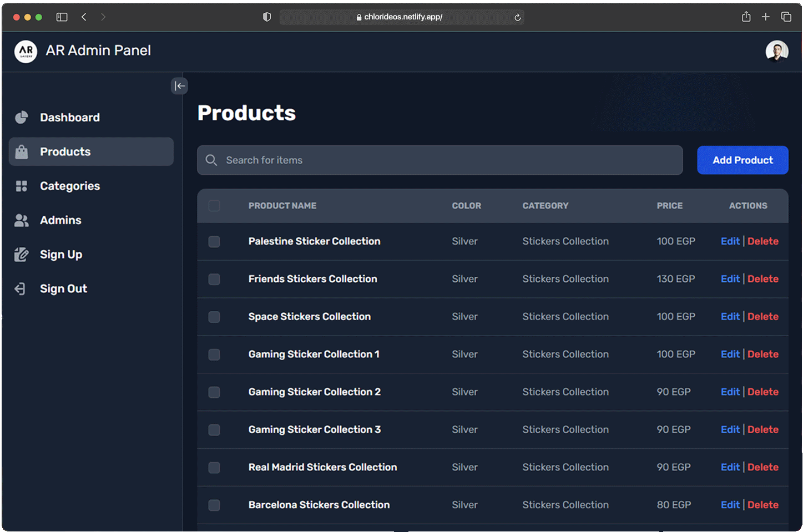Click AR Admin Panel title text
Image resolution: width=803 pixels, height=532 pixels.
[x=98, y=51]
